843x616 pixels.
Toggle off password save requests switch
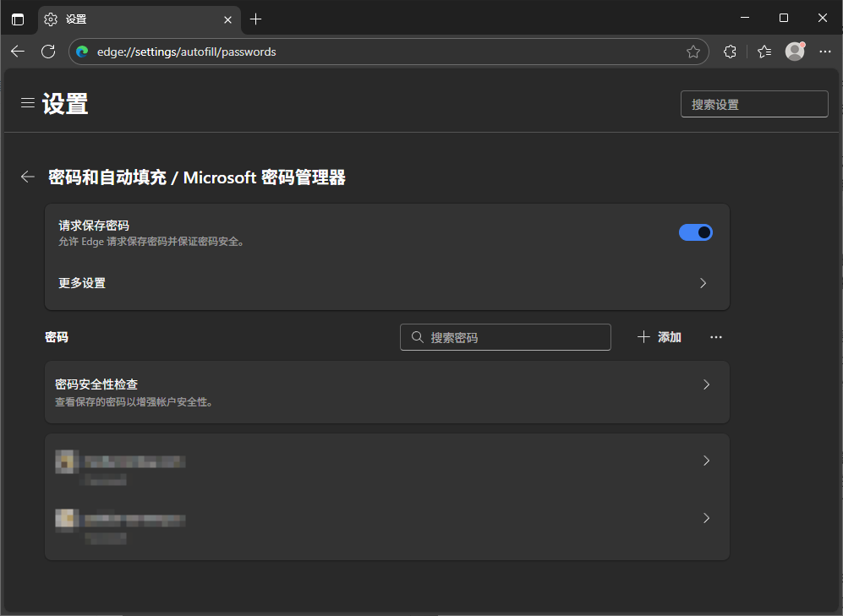click(x=696, y=232)
